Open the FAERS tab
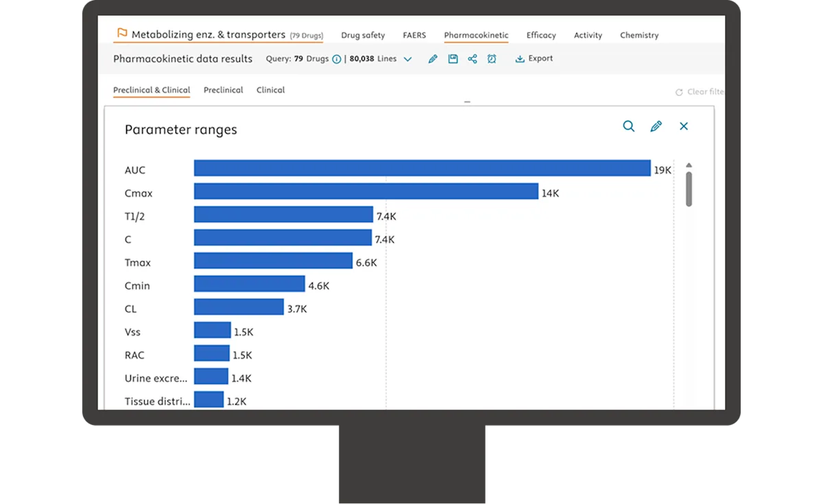This screenshot has width=823, height=504. point(414,36)
